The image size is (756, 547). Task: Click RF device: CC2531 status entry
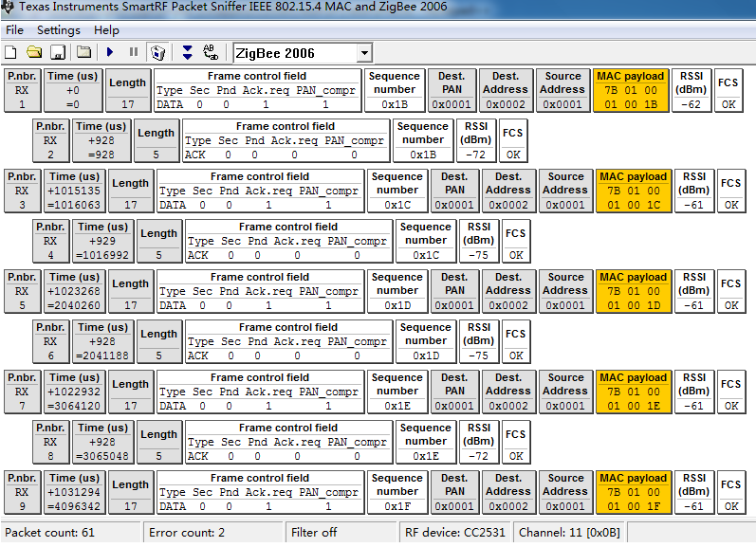tap(455, 532)
